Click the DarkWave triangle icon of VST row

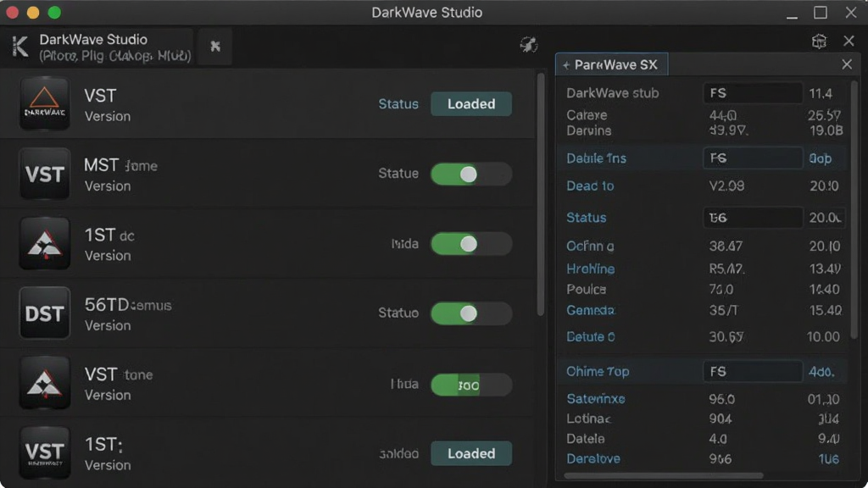pyautogui.click(x=44, y=103)
